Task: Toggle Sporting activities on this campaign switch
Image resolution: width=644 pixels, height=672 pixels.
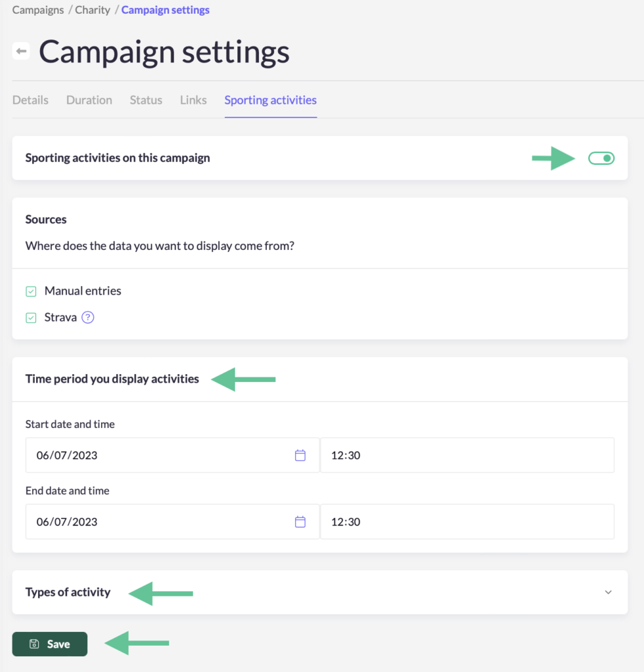Action: click(x=601, y=158)
